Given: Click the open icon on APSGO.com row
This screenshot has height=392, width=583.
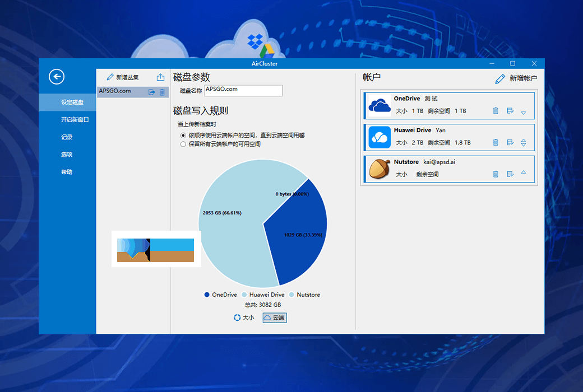Looking at the screenshot, I should (152, 92).
